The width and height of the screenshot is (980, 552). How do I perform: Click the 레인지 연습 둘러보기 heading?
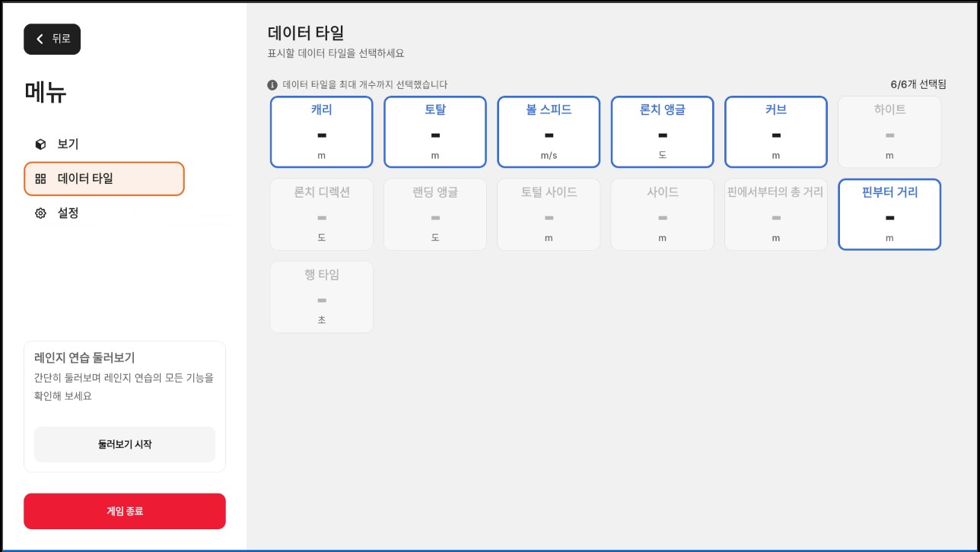(x=84, y=357)
